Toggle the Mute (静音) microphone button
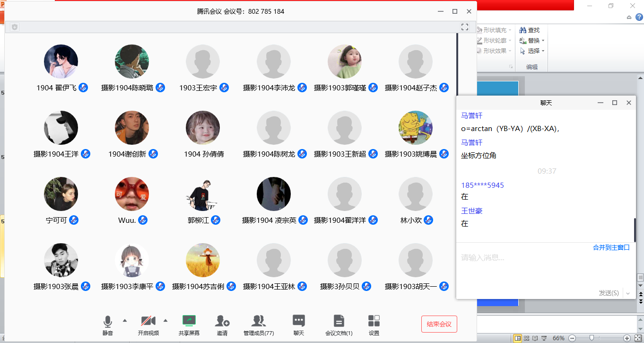 pos(108,322)
